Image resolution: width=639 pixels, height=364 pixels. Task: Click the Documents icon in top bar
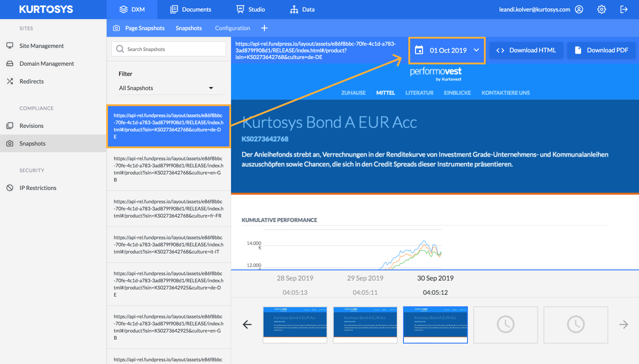coord(174,9)
